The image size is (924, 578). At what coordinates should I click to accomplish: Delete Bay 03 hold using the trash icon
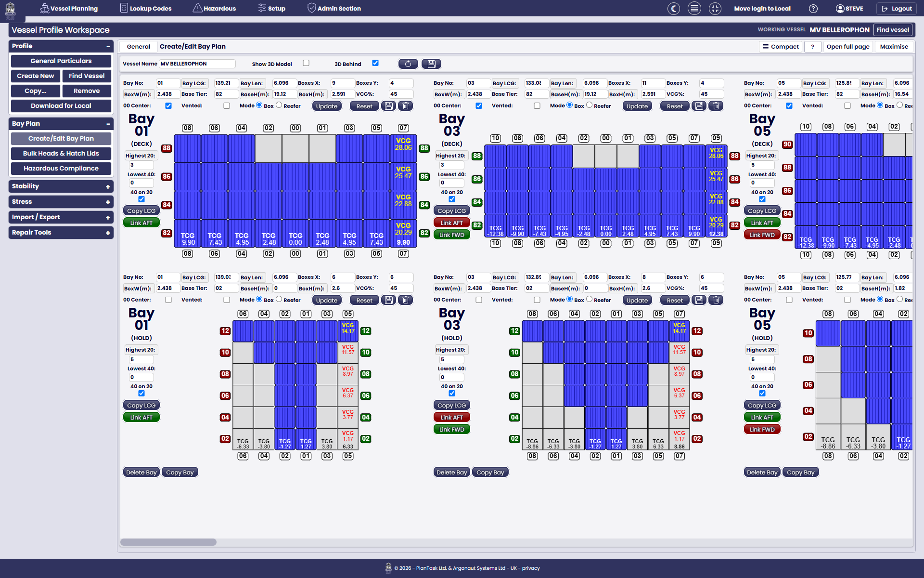(716, 300)
